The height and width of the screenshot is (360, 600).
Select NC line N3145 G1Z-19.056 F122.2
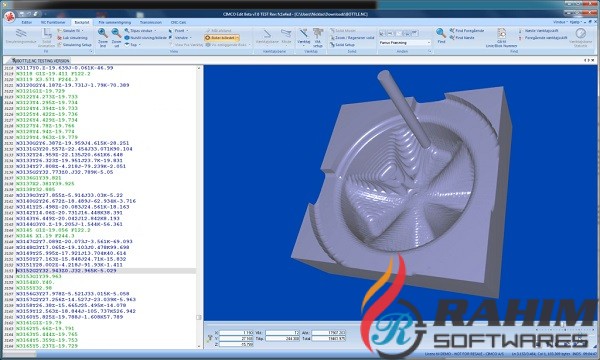click(x=53, y=230)
